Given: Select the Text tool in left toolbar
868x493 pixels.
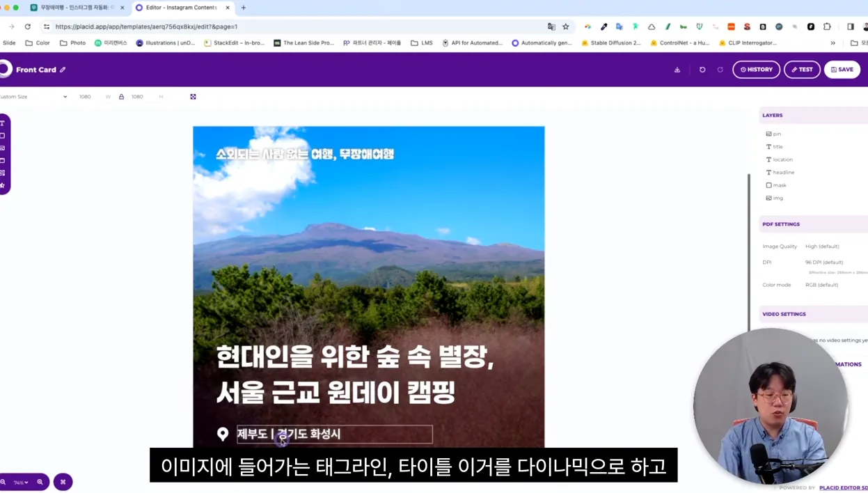Looking at the screenshot, I should 2,123.
